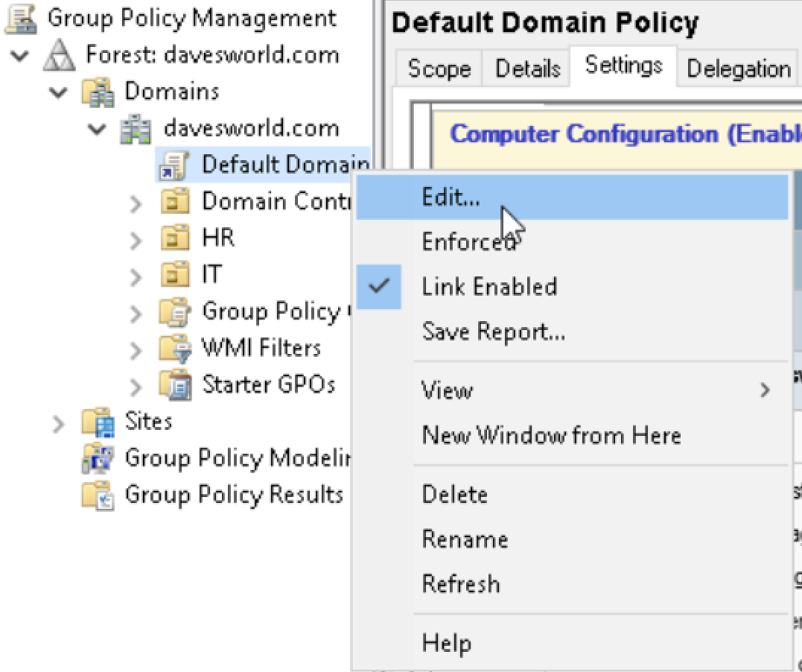The height and width of the screenshot is (672, 802).
Task: Open the Details tab
Action: 527,69
